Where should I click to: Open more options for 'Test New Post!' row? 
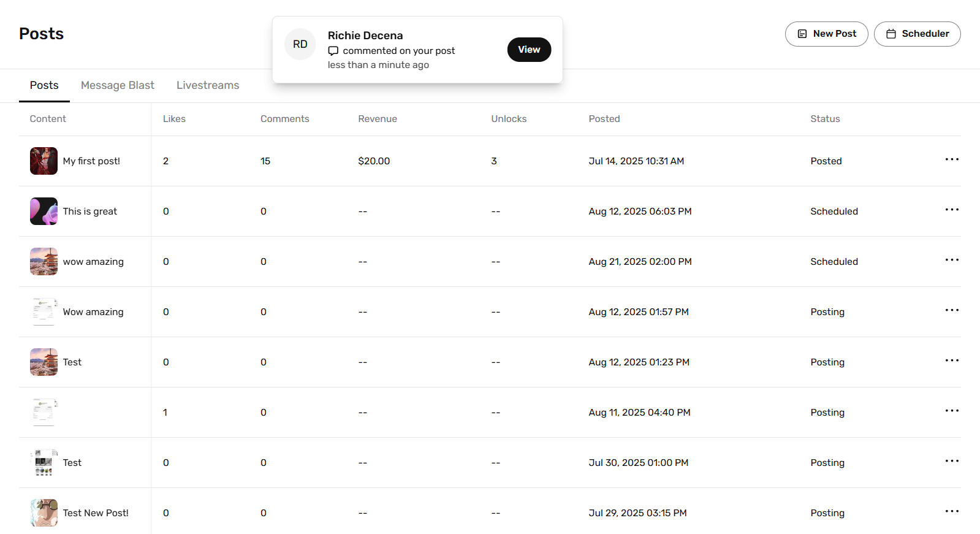(x=951, y=512)
